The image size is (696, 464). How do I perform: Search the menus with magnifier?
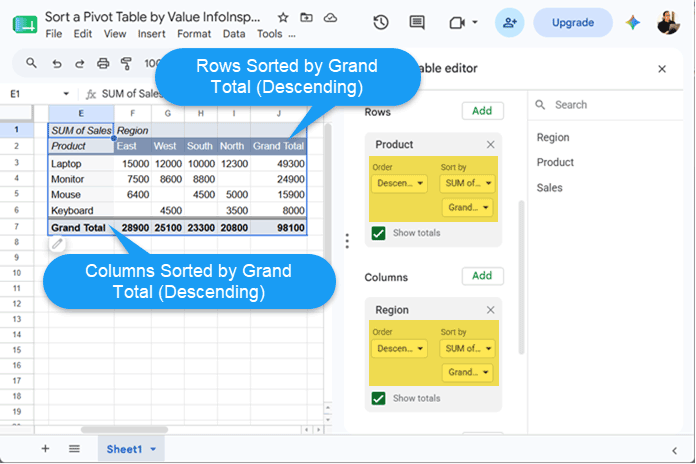31,63
